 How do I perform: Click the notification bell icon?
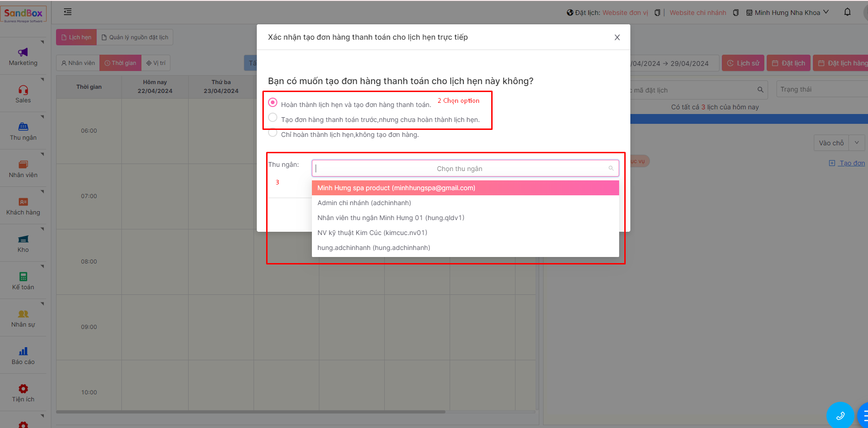[847, 13]
